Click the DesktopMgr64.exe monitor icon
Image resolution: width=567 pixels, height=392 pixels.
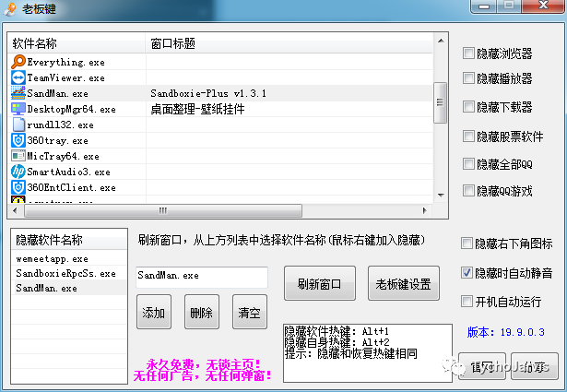pyautogui.click(x=18, y=109)
